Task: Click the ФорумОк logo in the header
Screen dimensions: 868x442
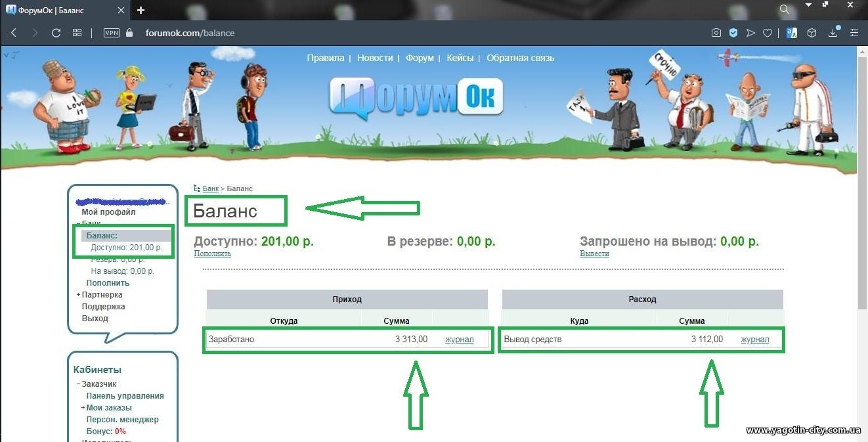Action: pyautogui.click(x=416, y=97)
